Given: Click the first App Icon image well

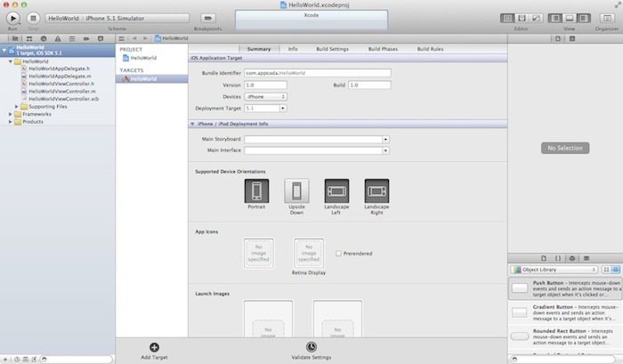Looking at the screenshot, I should click(258, 253).
